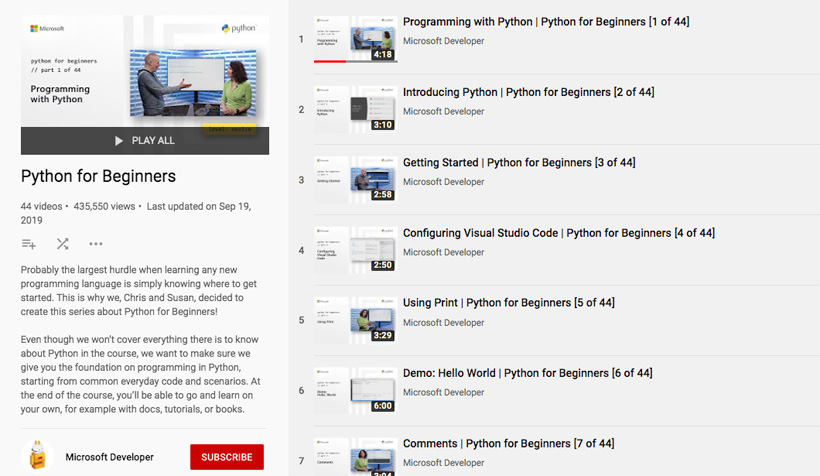Open the Comments video 7 thumbnail

(356, 457)
